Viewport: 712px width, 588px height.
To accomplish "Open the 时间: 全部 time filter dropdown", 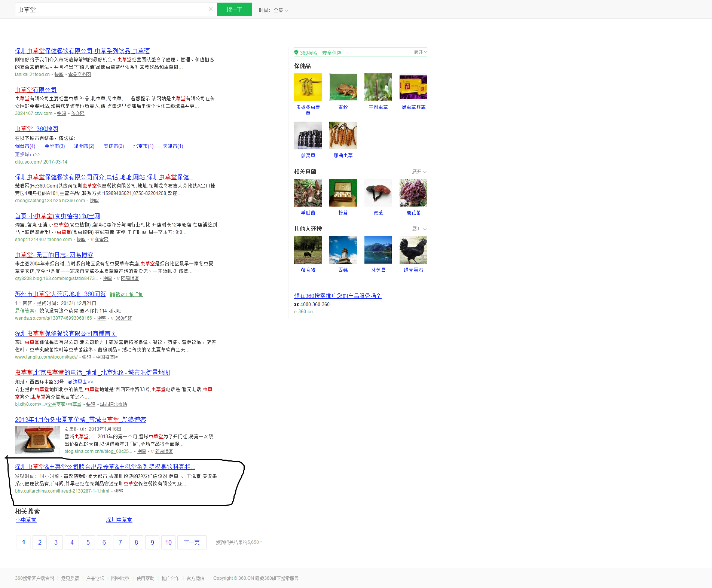I will point(274,10).
